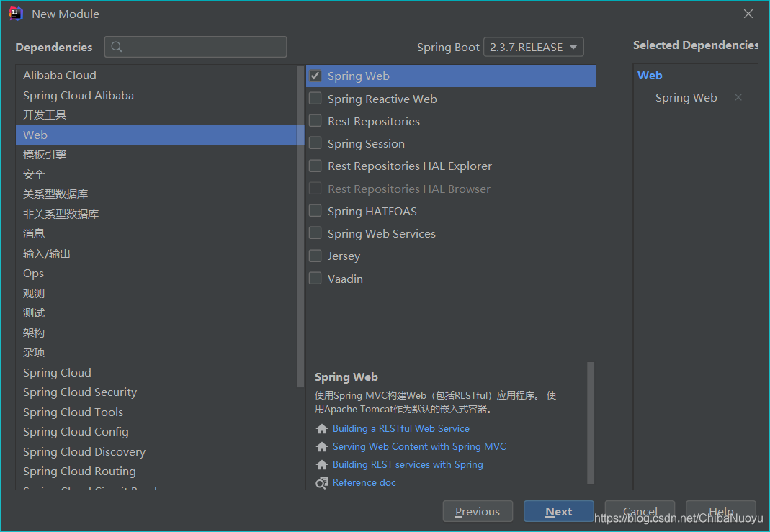Open the Help button
Image resolution: width=770 pixels, height=532 pixels.
(721, 511)
